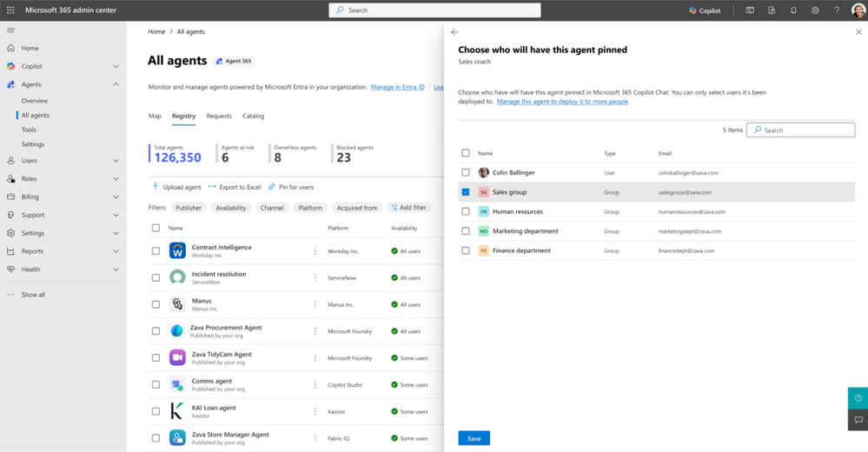The width and height of the screenshot is (868, 452).
Task: Click the Contract intelligence Workday logo
Action: coord(177,250)
